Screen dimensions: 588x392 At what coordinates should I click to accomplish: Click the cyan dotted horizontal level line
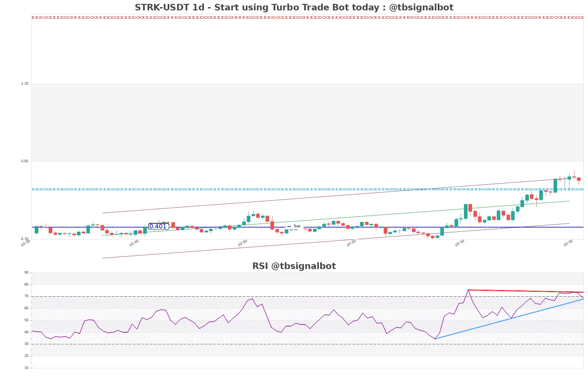[x=307, y=189]
